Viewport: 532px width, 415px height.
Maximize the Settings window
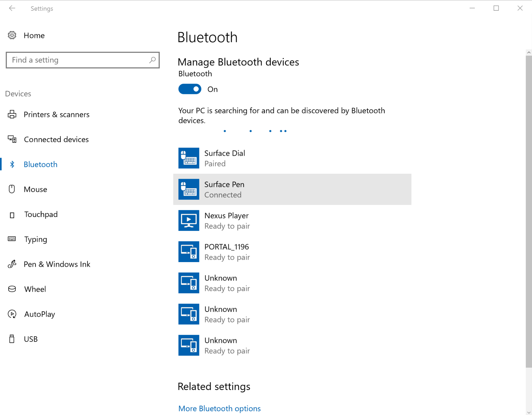(496, 8)
